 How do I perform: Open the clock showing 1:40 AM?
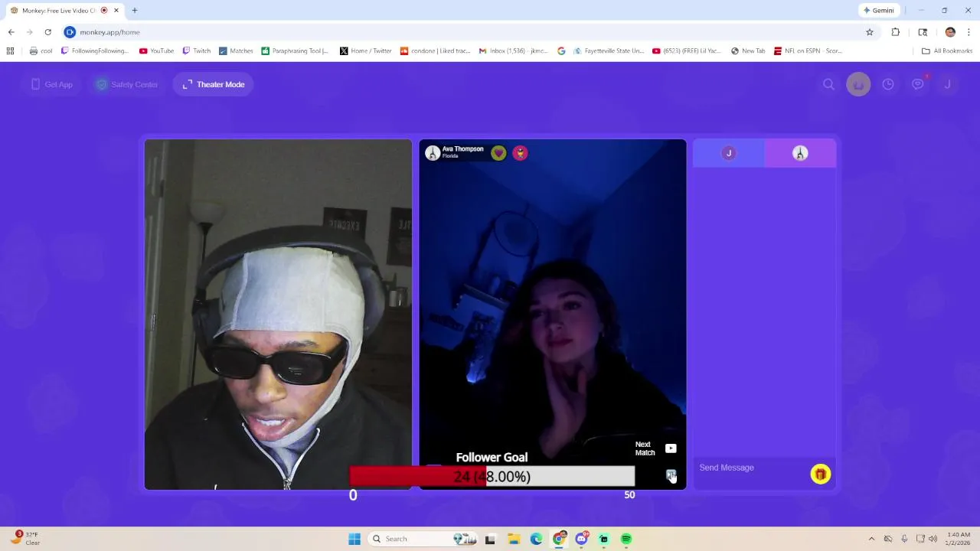coord(959,539)
